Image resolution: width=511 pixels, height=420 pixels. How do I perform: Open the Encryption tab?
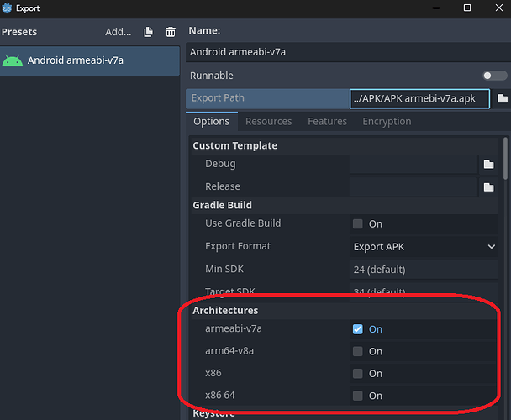[387, 122]
